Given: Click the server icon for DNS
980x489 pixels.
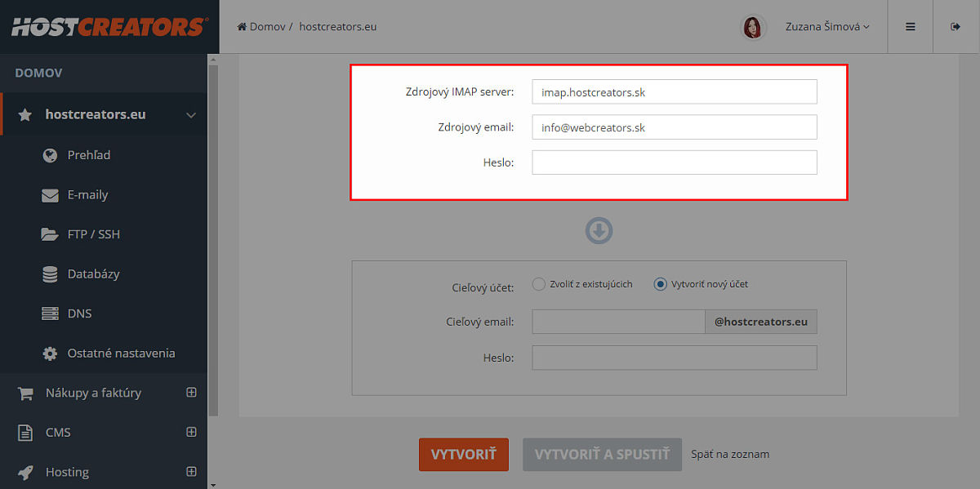Looking at the screenshot, I should (50, 313).
